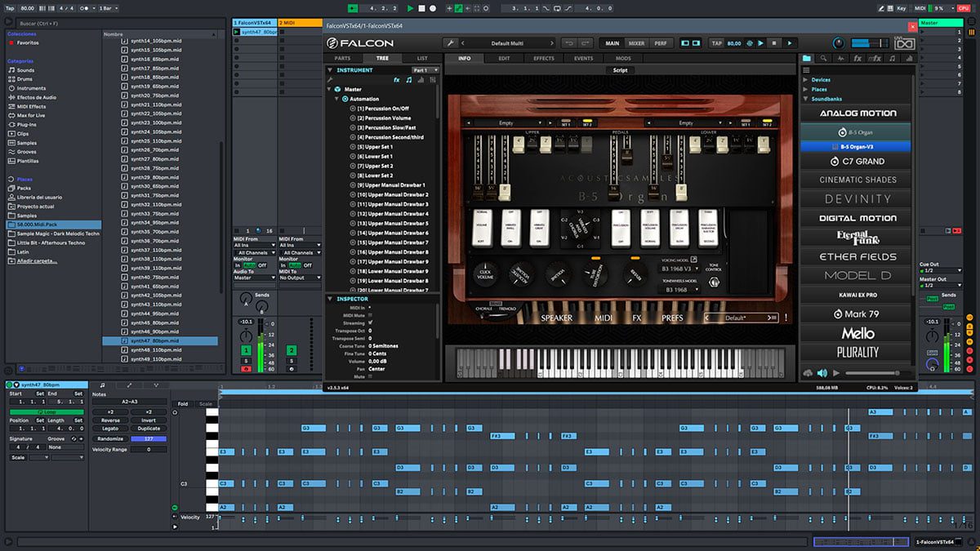
Task: Click the Falcon wrench settings icon
Action: (450, 42)
